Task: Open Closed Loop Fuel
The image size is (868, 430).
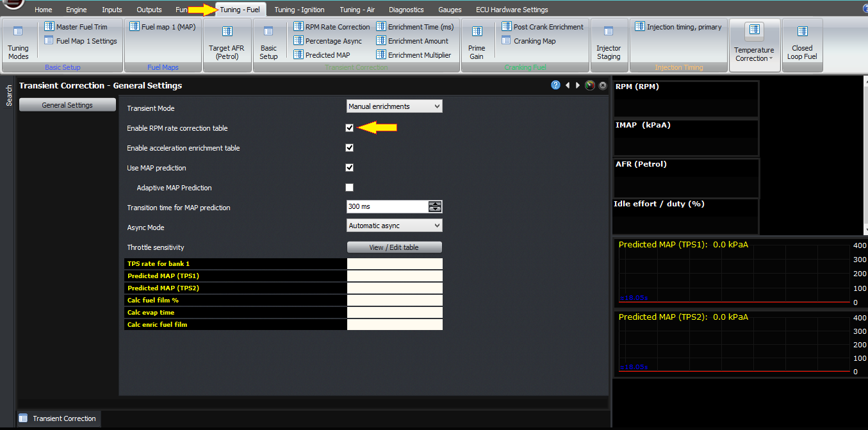Action: click(802, 44)
